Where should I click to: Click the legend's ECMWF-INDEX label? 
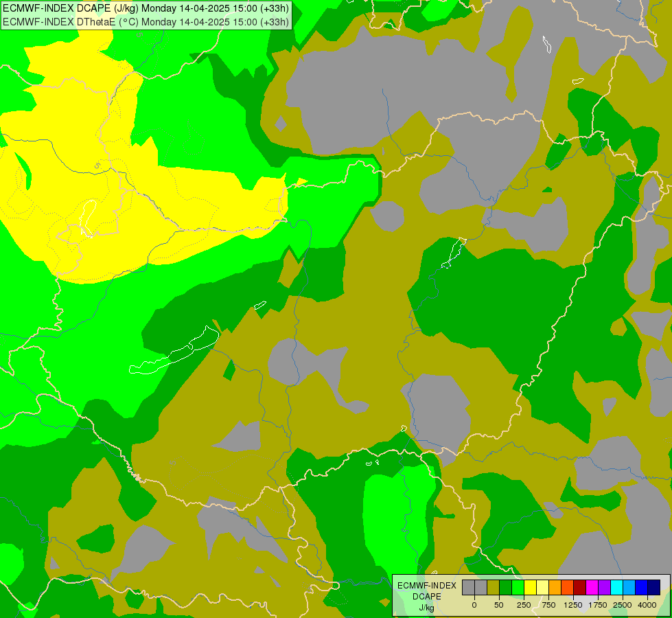click(x=427, y=586)
